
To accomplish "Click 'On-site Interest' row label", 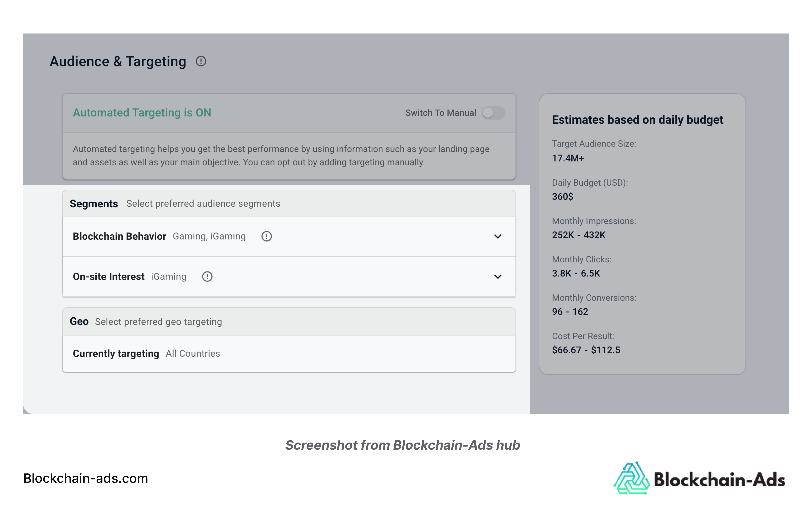I will (109, 277).
